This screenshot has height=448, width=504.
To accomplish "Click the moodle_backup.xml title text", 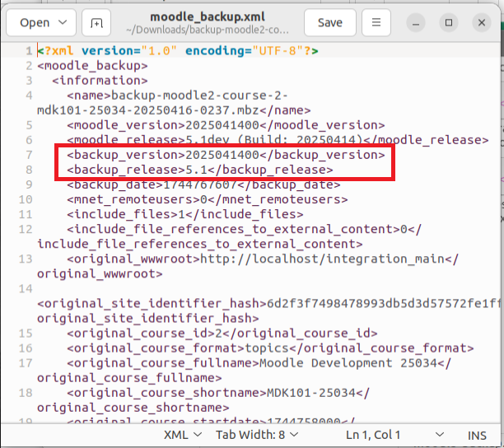I will pos(208,16).
